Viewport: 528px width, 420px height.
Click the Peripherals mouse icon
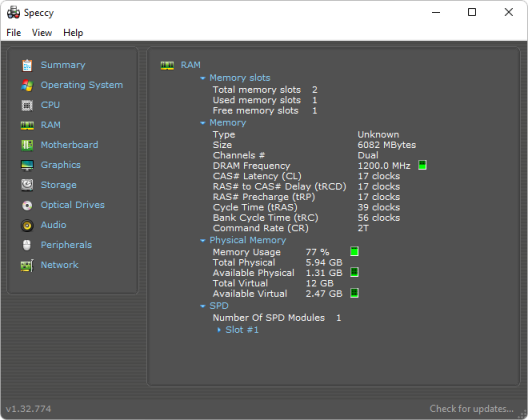(x=27, y=245)
